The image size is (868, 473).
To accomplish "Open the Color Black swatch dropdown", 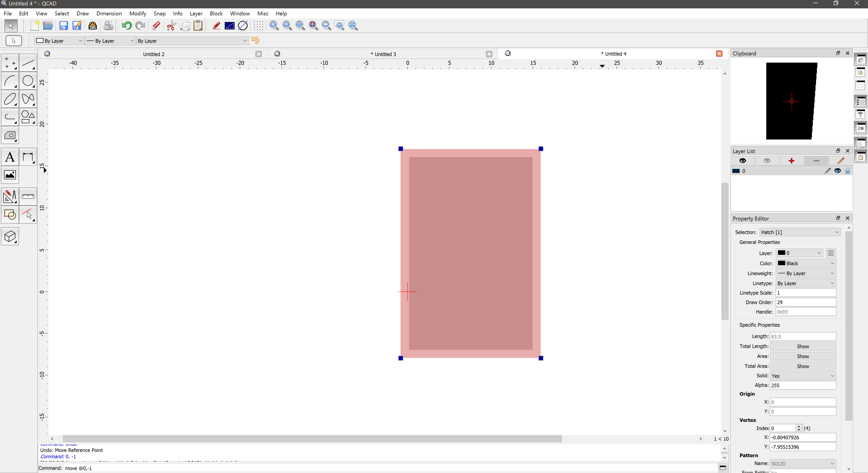I will [806, 263].
